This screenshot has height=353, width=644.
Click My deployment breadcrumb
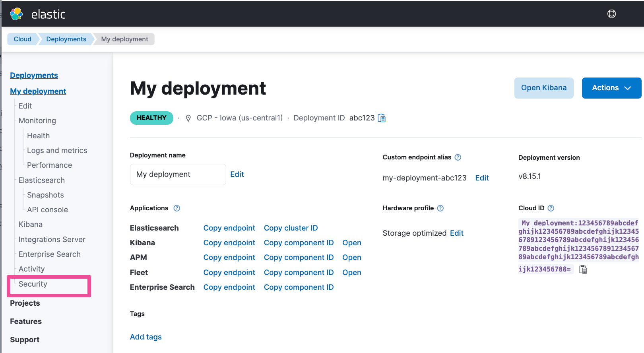coord(124,39)
